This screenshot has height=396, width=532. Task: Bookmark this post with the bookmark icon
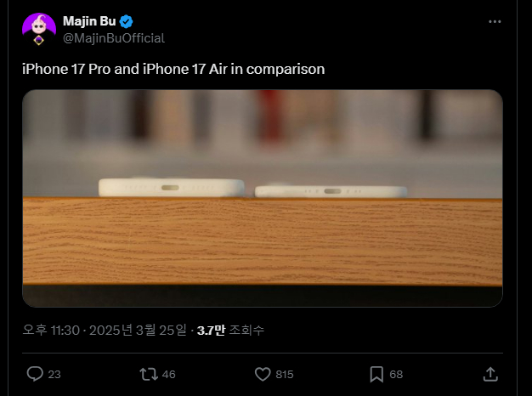pos(376,374)
